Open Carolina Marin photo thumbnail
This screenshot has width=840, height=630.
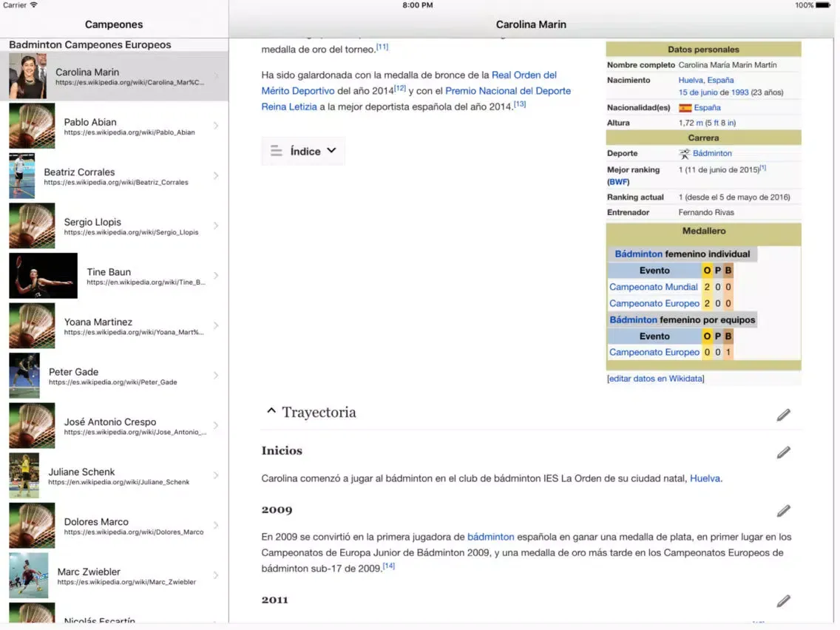27,75
